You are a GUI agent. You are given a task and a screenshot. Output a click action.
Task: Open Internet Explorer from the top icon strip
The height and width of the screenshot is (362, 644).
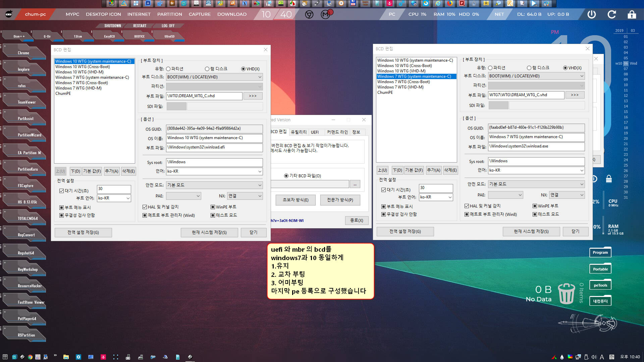438,3
